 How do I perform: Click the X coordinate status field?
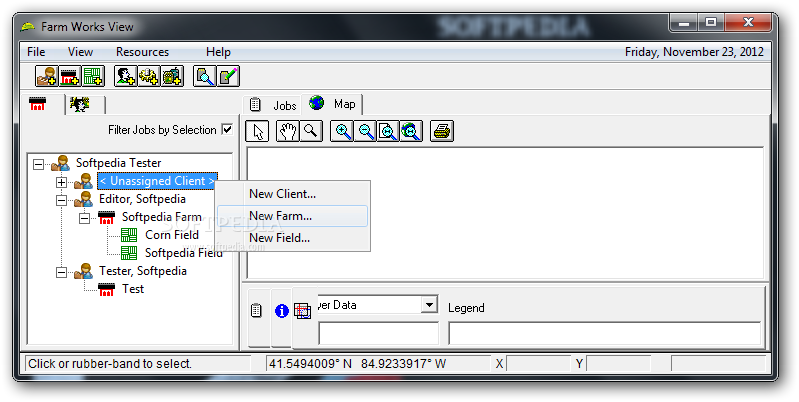(x=538, y=364)
